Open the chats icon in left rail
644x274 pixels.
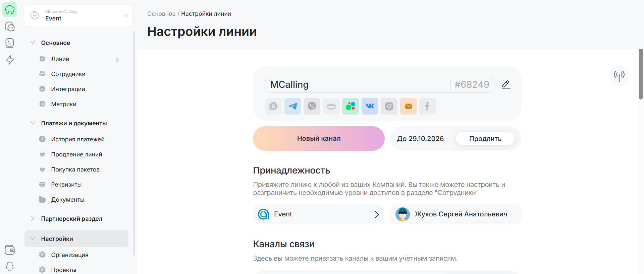tap(10, 26)
